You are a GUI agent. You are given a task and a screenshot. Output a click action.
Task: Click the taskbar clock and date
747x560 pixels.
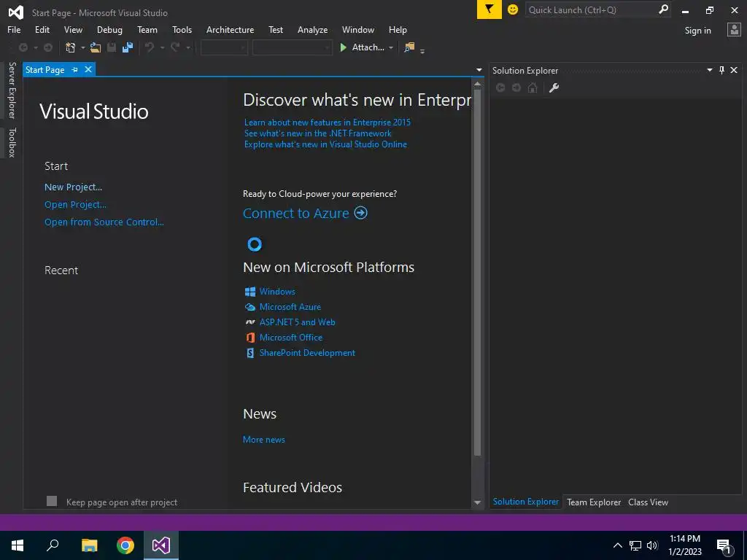coord(684,545)
